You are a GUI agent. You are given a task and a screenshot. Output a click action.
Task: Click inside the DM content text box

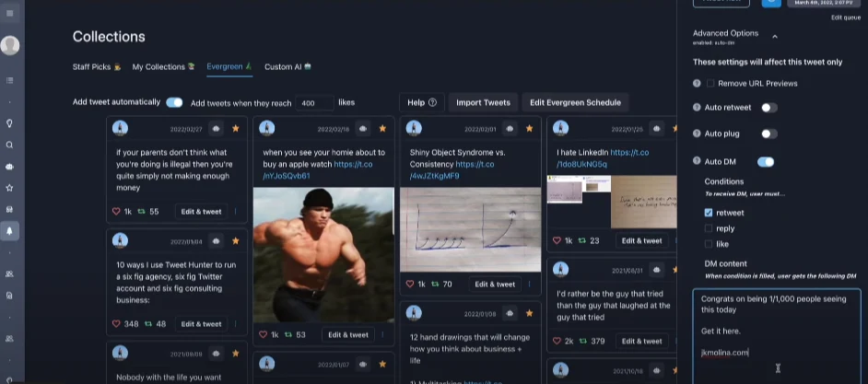(x=777, y=335)
